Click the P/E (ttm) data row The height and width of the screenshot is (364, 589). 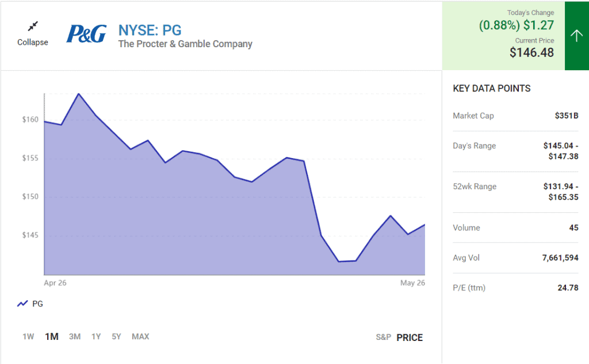pyautogui.click(x=515, y=288)
